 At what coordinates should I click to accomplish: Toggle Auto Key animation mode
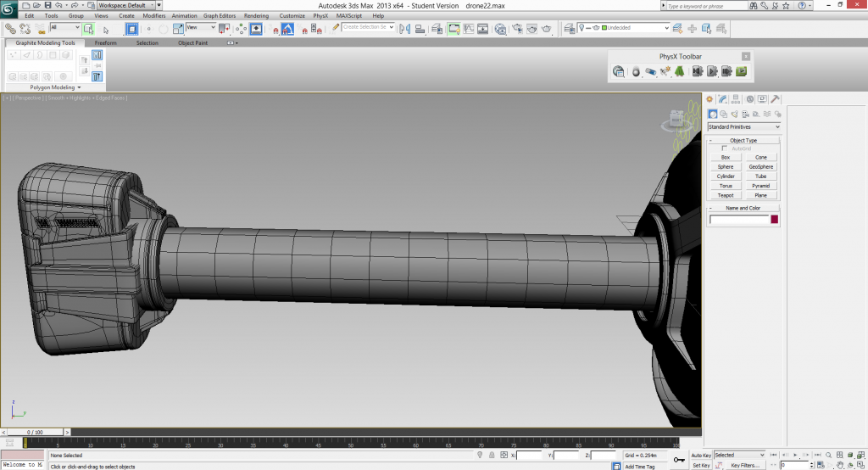(x=701, y=456)
